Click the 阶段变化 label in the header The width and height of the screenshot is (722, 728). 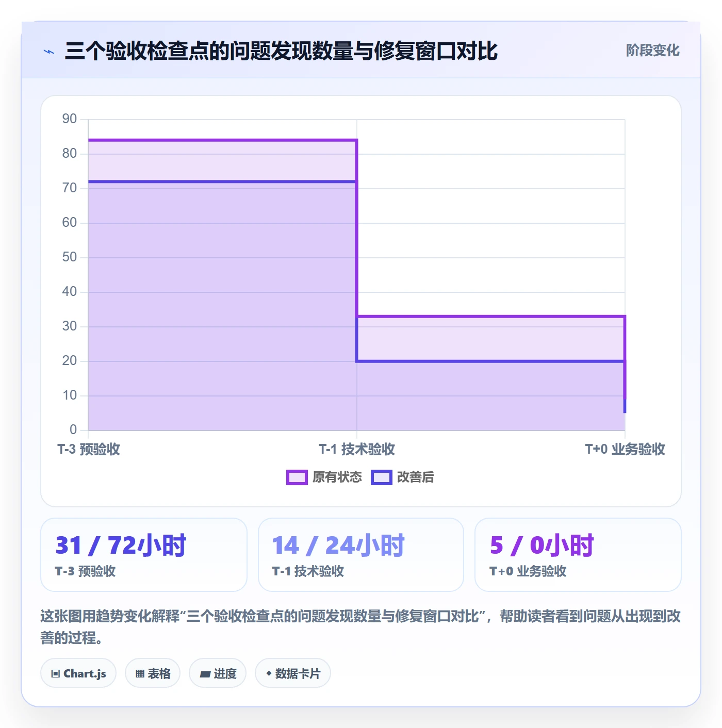652,51
